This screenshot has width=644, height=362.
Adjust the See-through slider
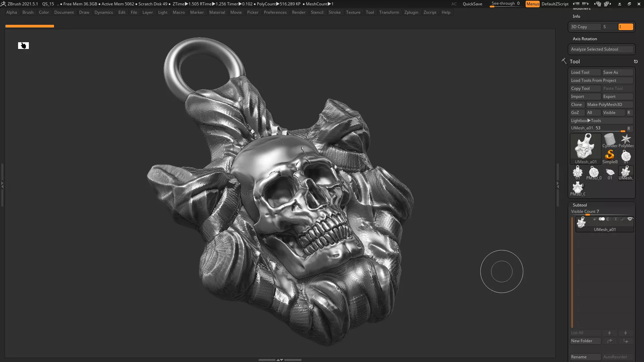[x=505, y=4]
